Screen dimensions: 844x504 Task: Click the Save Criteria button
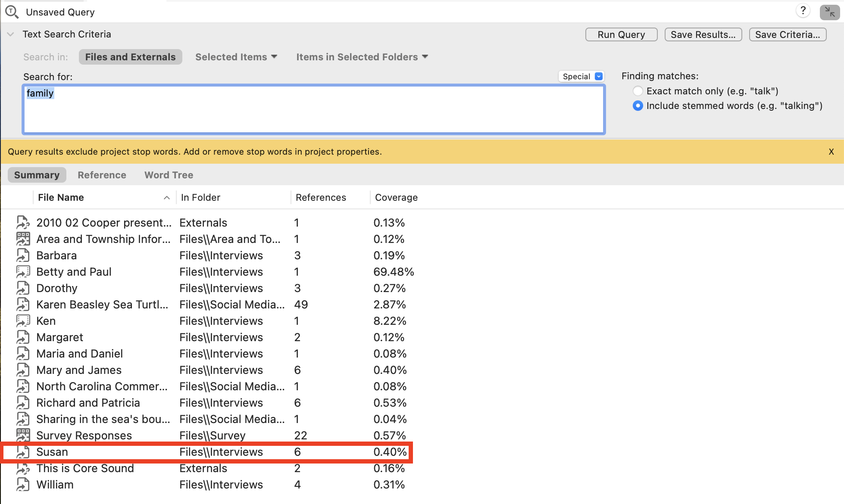pyautogui.click(x=788, y=34)
